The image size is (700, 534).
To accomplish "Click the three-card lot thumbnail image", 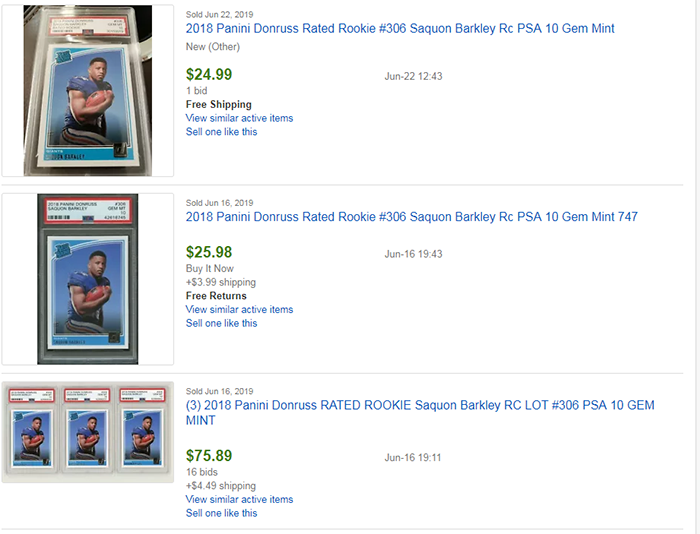I will click(88, 432).
